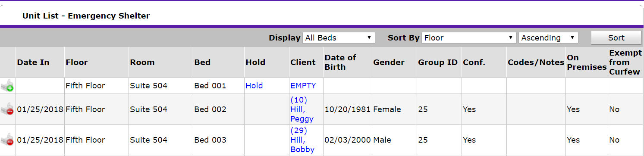Click the Codes/Notes column header
Viewport: 644px width, 156px height.
(536, 62)
